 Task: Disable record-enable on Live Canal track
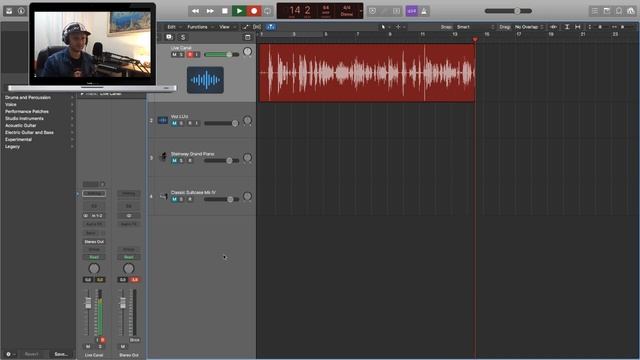click(x=190, y=55)
